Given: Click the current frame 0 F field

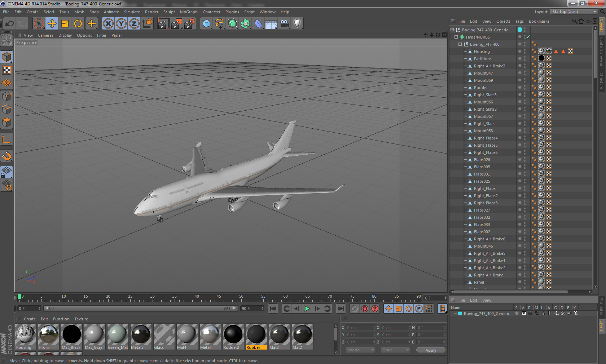Looking at the screenshot, I should point(29,308).
